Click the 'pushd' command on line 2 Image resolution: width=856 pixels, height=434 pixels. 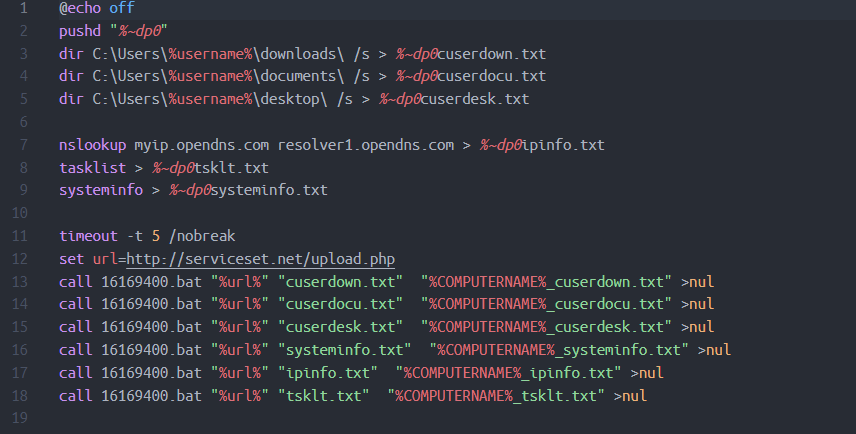point(80,31)
